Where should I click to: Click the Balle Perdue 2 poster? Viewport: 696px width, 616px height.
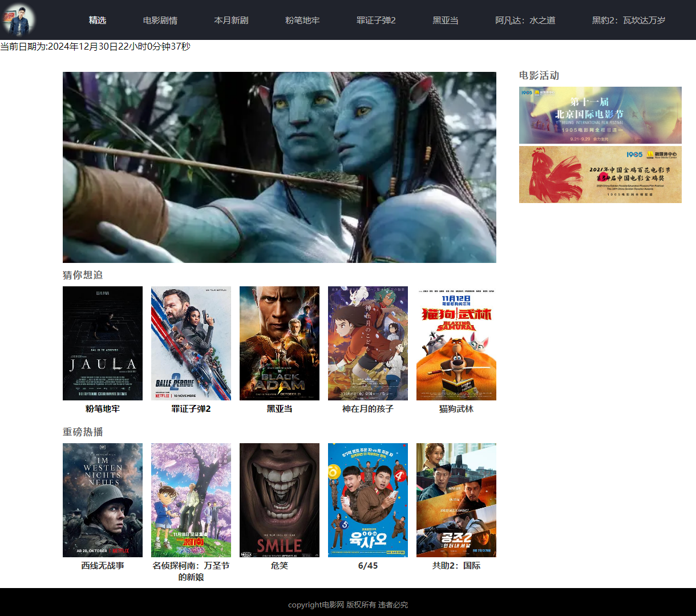(x=191, y=343)
